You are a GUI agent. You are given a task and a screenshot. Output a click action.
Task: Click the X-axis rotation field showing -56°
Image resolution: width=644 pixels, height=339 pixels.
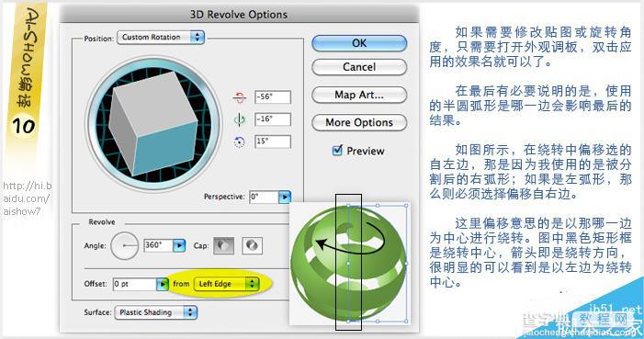pos(273,97)
